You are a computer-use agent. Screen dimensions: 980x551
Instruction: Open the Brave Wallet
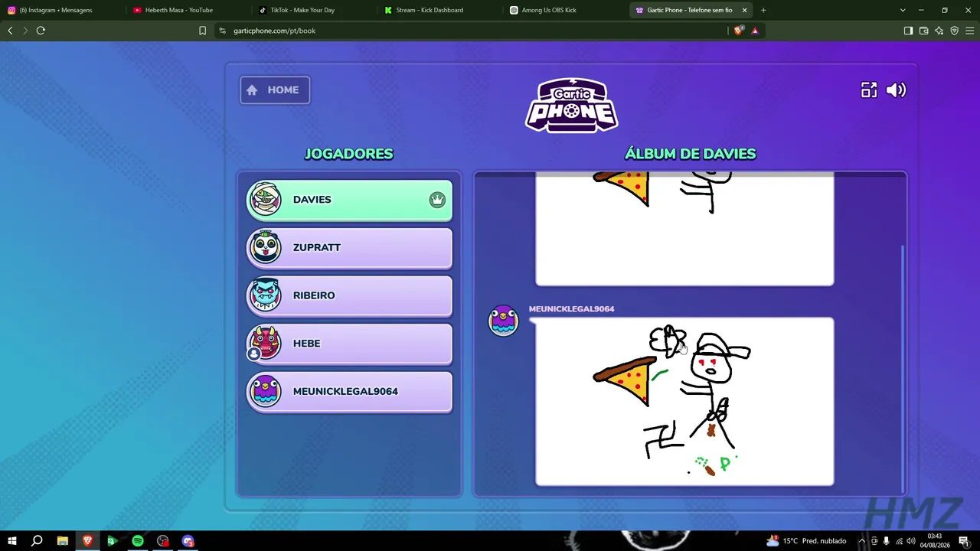click(924, 31)
